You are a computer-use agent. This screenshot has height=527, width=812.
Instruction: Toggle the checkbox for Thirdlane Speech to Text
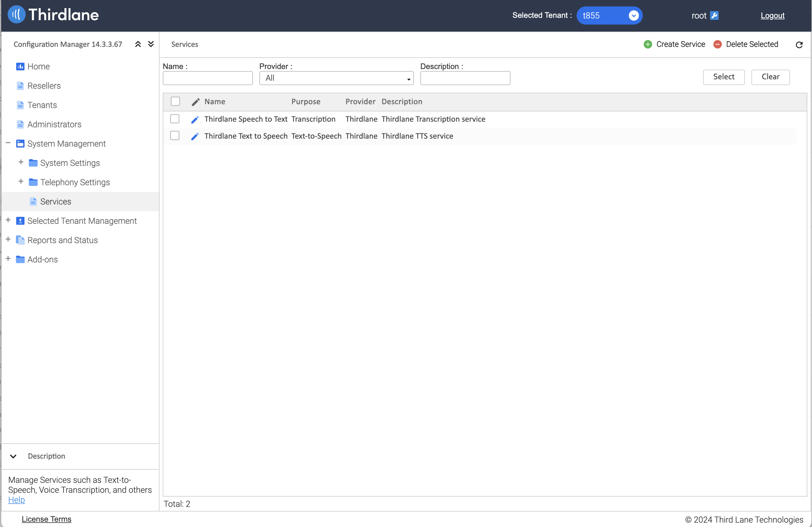[x=174, y=119]
